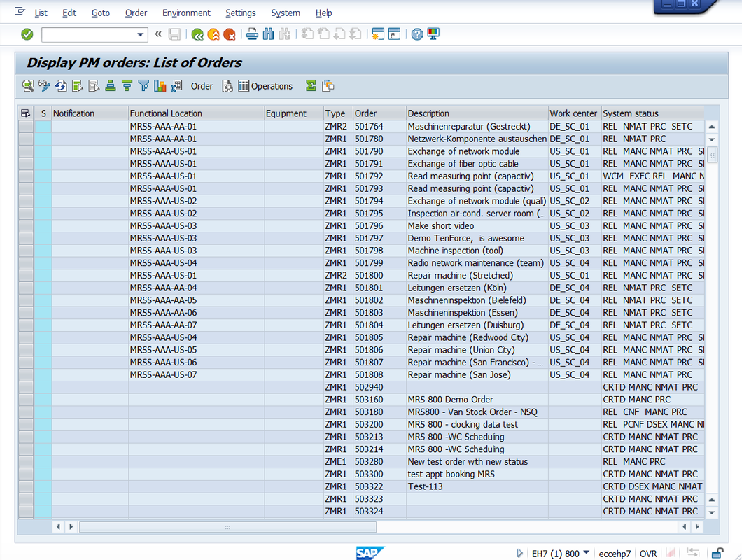Toggle row selector for order 503280
The height and width of the screenshot is (560, 742).
point(26,461)
